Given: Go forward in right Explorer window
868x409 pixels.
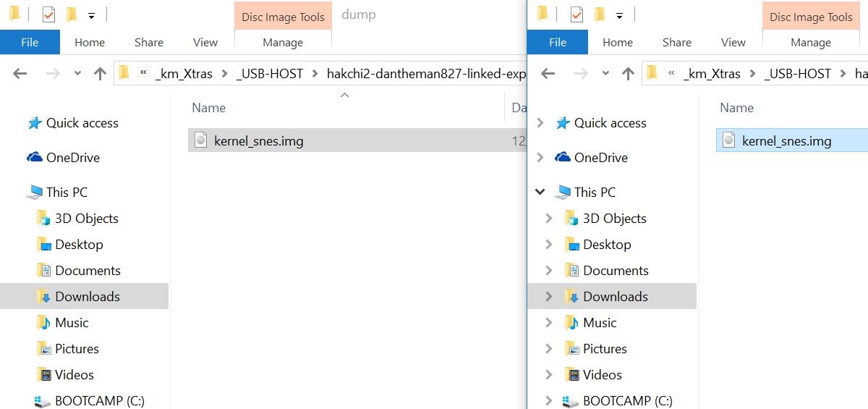Looking at the screenshot, I should tap(581, 73).
